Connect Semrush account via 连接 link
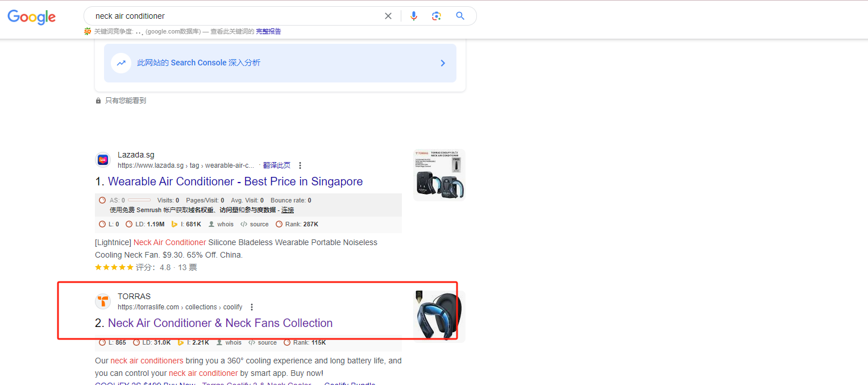The image size is (868, 385). coord(288,210)
